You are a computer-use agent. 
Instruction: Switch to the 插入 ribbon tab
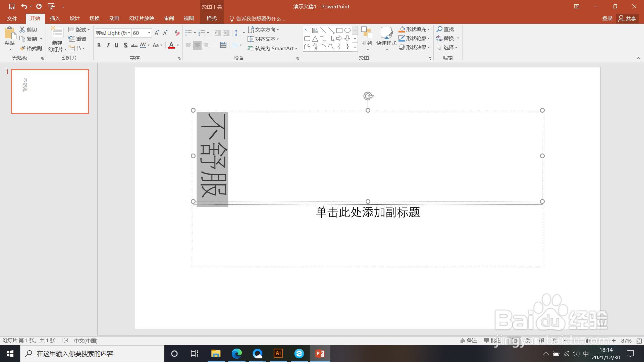(55, 18)
